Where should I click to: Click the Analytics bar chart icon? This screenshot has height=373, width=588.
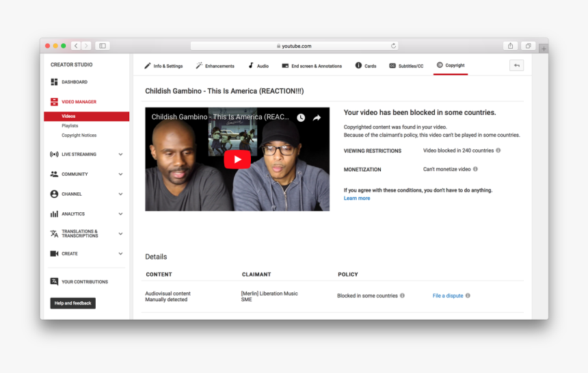(x=54, y=214)
